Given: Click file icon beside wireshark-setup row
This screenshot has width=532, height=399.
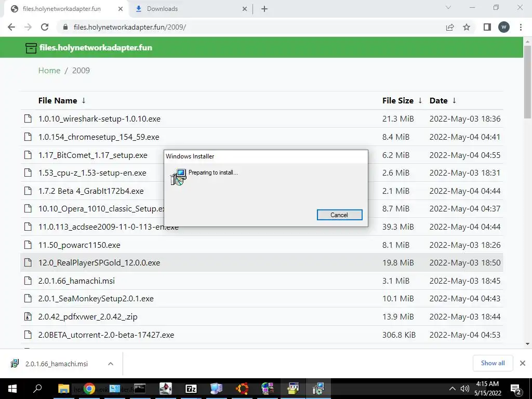Looking at the screenshot, I should click(28, 118).
